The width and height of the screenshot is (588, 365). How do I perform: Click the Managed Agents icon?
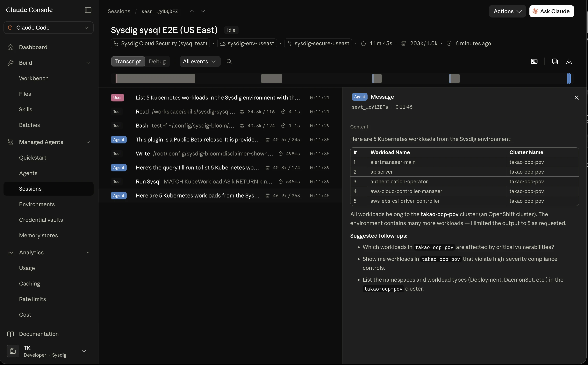[x=10, y=142]
